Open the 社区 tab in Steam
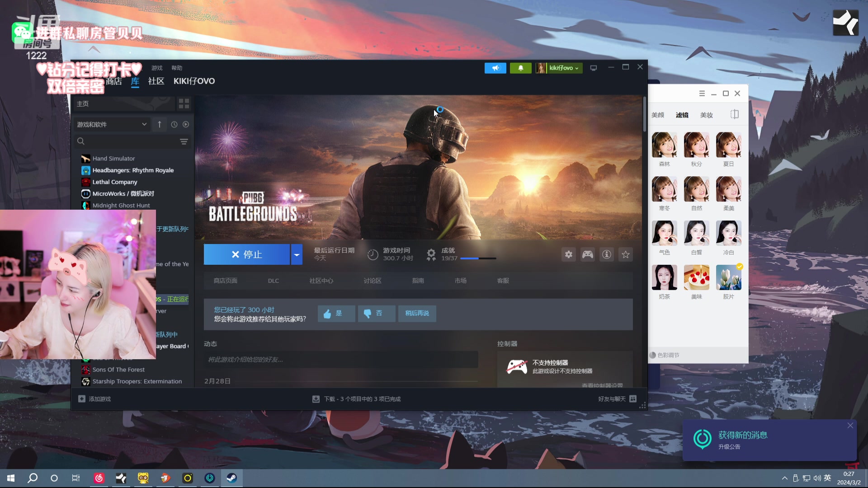Viewport: 868px width, 488px height. (x=156, y=81)
